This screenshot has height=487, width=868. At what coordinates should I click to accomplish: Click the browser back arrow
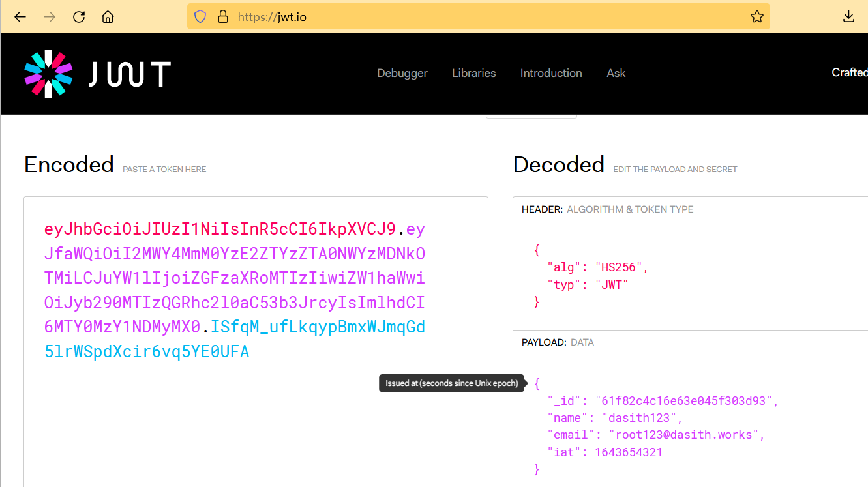pyautogui.click(x=20, y=17)
